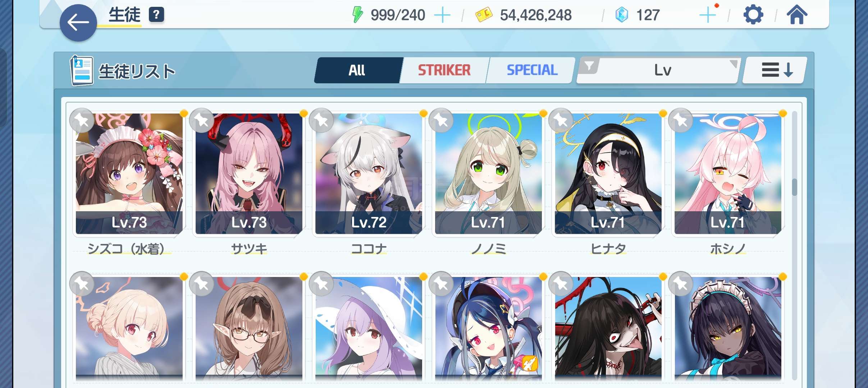Buy gems with the plus beside 127
Image resolution: width=868 pixels, height=388 pixels.
pos(708,15)
